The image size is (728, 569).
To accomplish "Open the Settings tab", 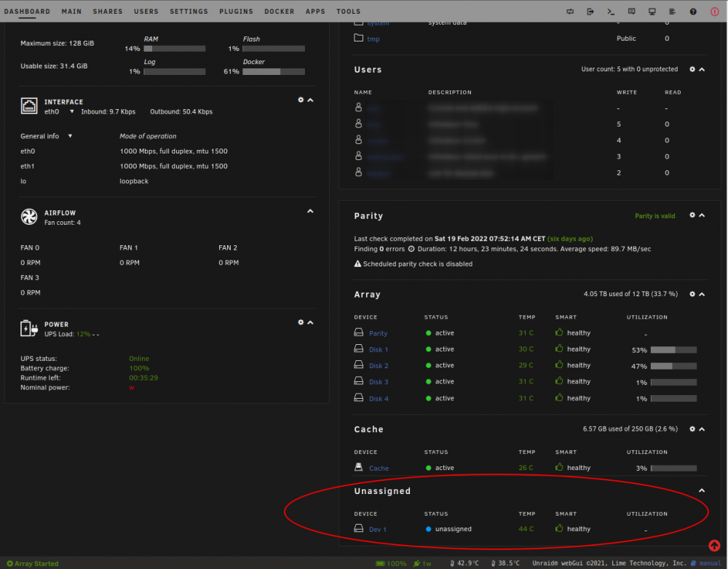I will 189,12.
